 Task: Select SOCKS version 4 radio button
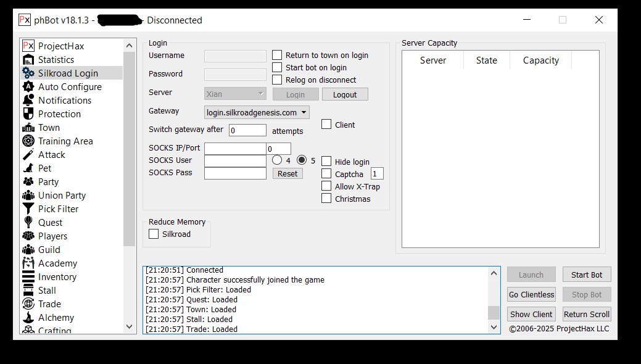tap(277, 160)
